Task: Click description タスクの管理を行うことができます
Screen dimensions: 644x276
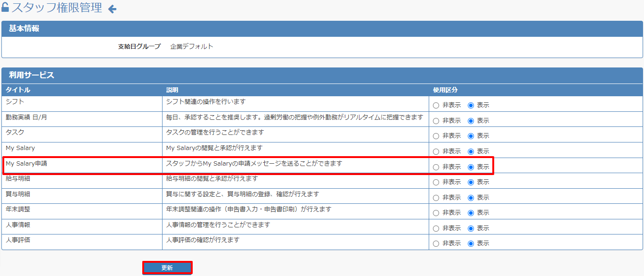Action: click(215, 132)
